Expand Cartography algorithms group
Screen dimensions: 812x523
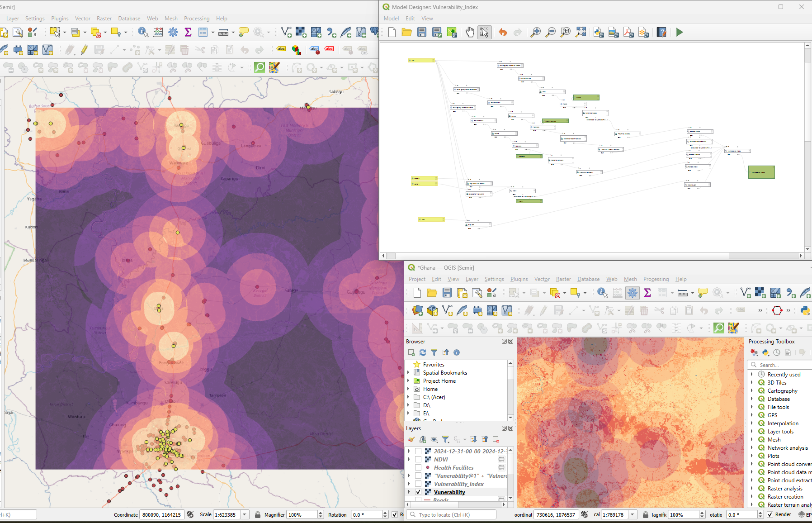[x=752, y=390]
